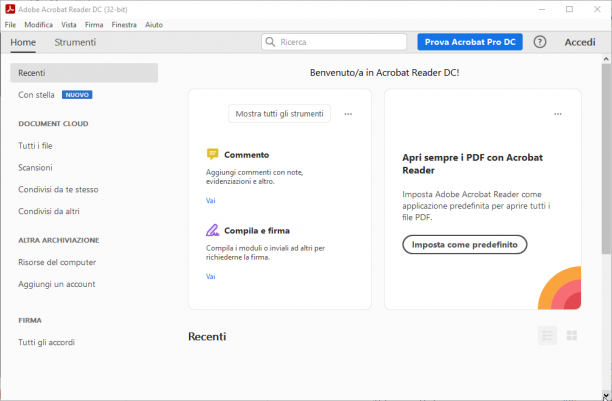Select Recenti in the sidebar
This screenshot has height=401, width=612.
point(84,73)
